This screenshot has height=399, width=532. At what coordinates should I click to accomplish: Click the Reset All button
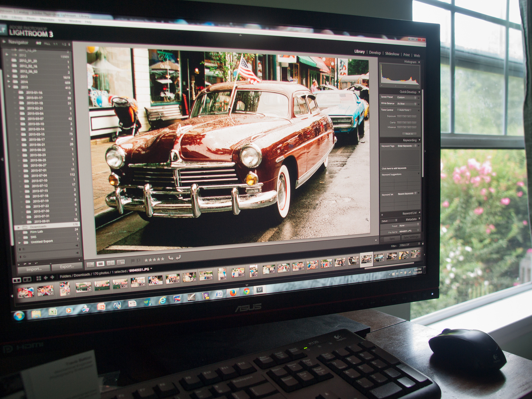409,134
